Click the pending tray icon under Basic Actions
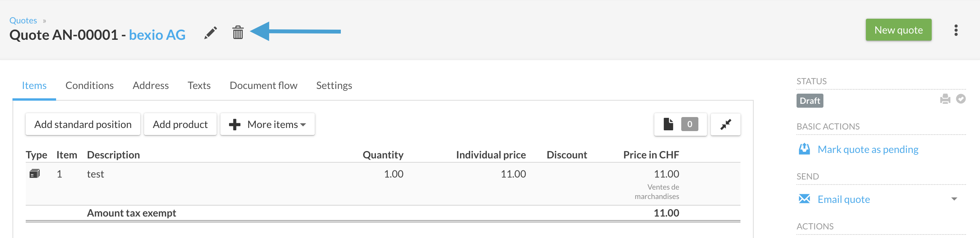Viewport: 980px width, 238px height. 804,149
